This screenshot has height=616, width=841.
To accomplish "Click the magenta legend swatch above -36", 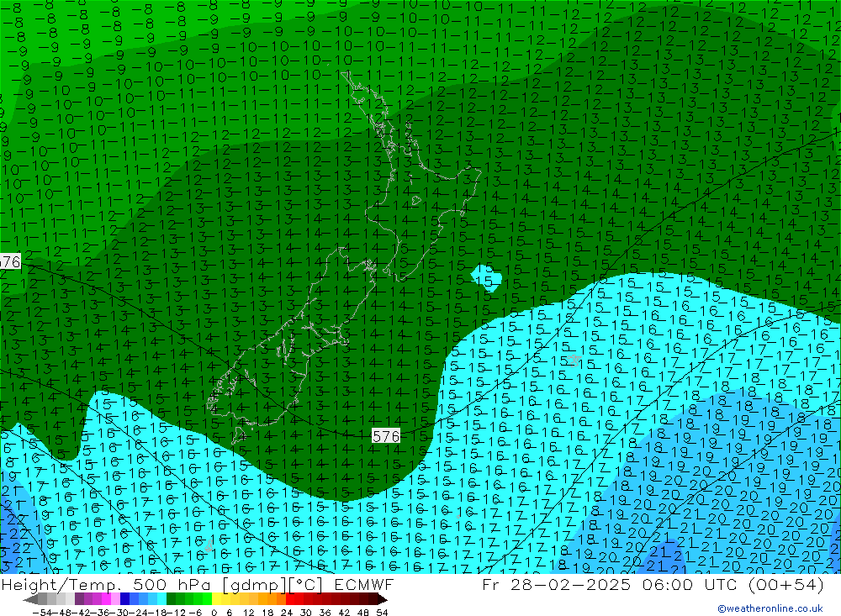I will (106, 599).
